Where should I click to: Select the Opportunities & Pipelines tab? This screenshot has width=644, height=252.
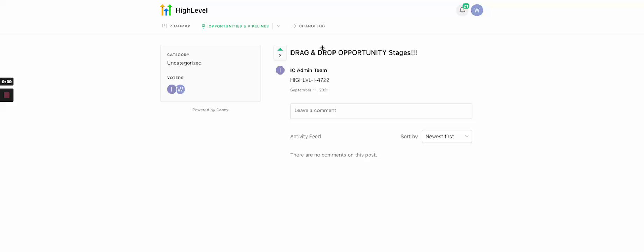[239, 26]
